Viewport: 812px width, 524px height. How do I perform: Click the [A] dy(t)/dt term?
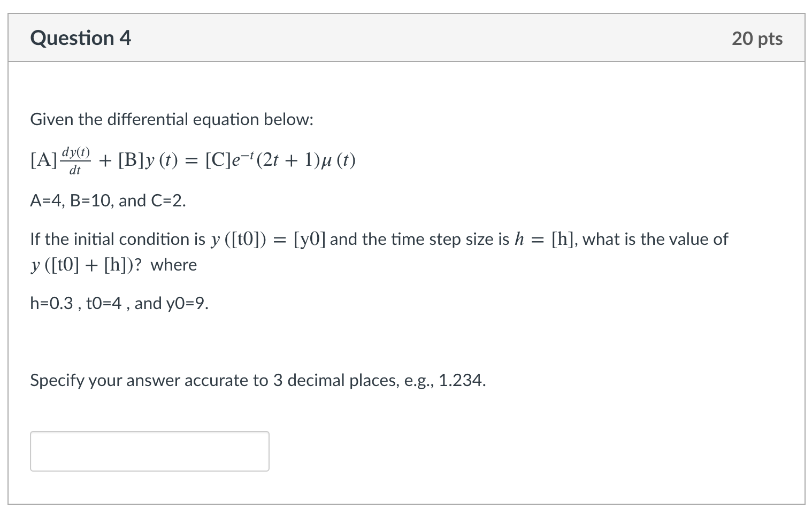coord(60,159)
